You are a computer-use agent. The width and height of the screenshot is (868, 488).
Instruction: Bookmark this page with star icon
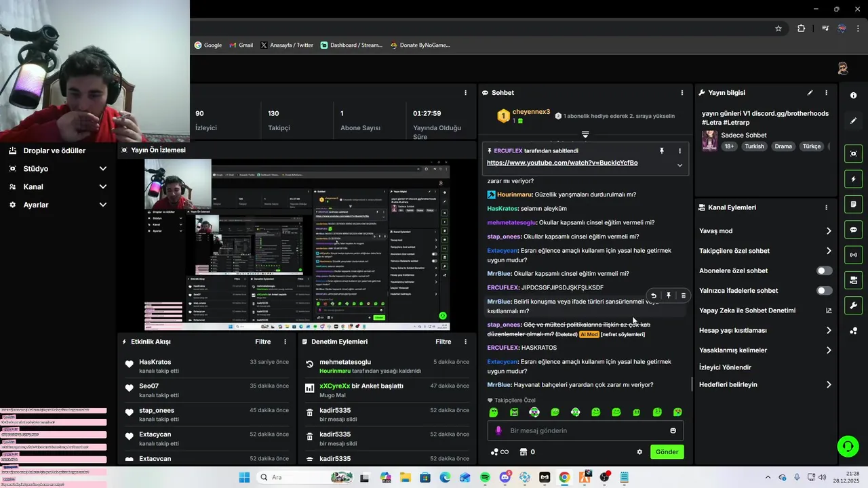click(x=778, y=28)
